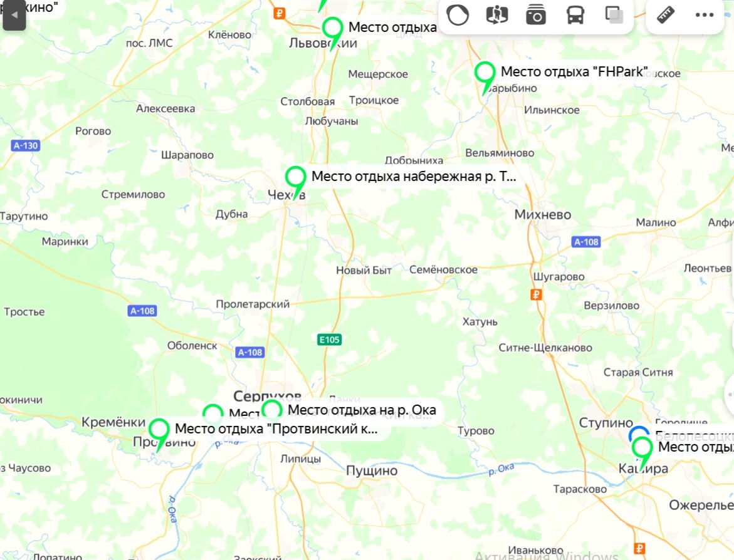
Task: Click the toll road ruble icon near Shugarovo
Action: [x=536, y=295]
